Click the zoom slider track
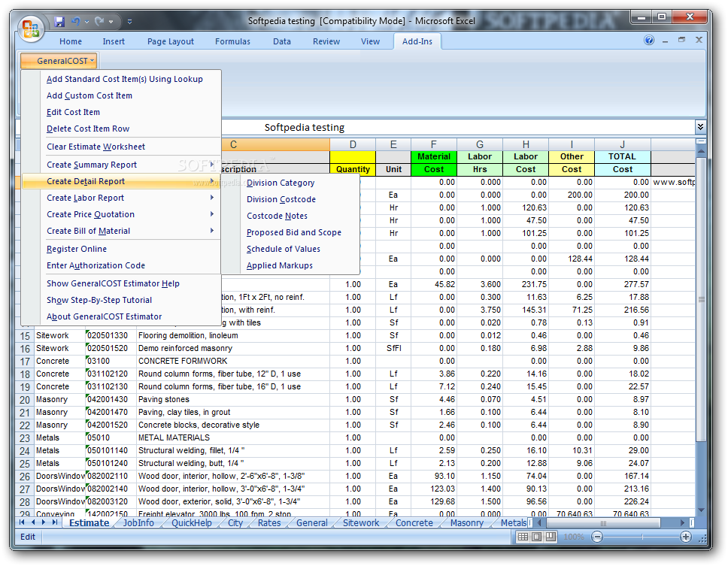728x566 pixels. 642,537
